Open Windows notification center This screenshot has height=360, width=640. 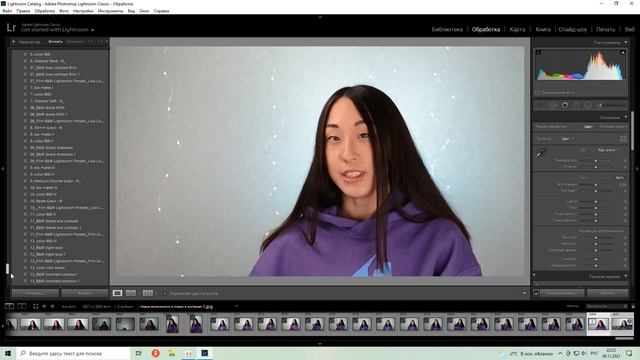point(629,353)
